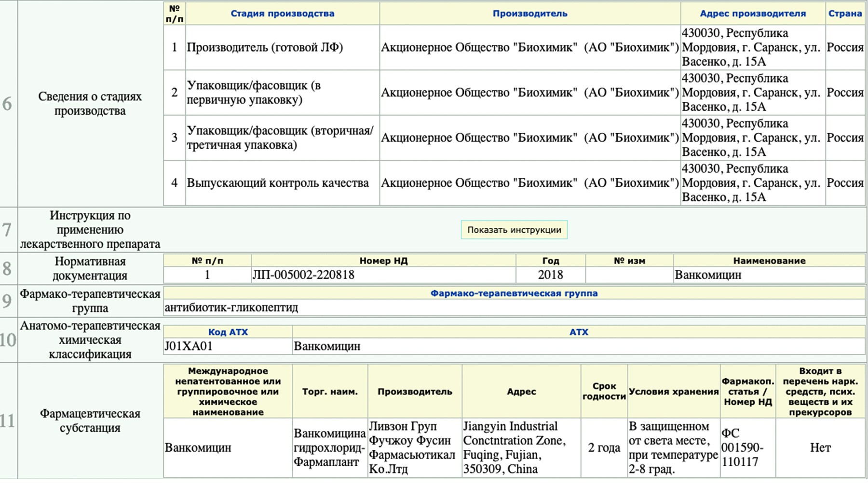The height and width of the screenshot is (486, 868).
Task: Click the '№ изм' column header
Action: (x=629, y=261)
